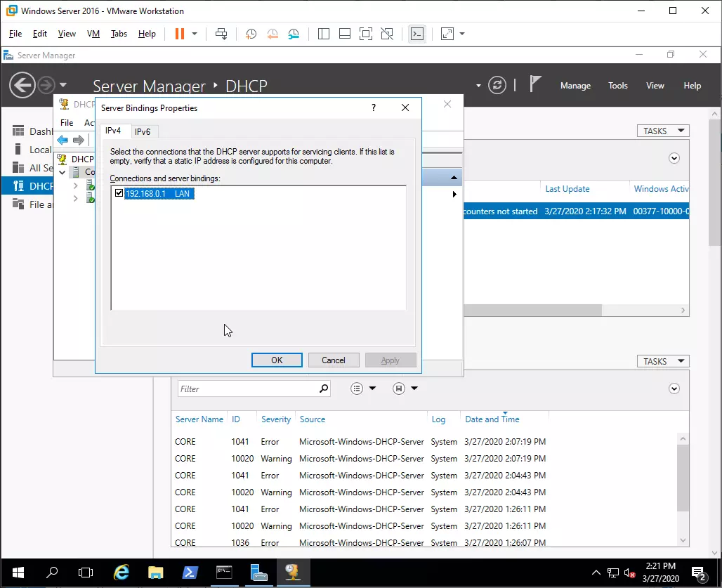Image resolution: width=722 pixels, height=588 pixels.
Task: Open Windows taskbar search
Action: [x=52, y=573]
